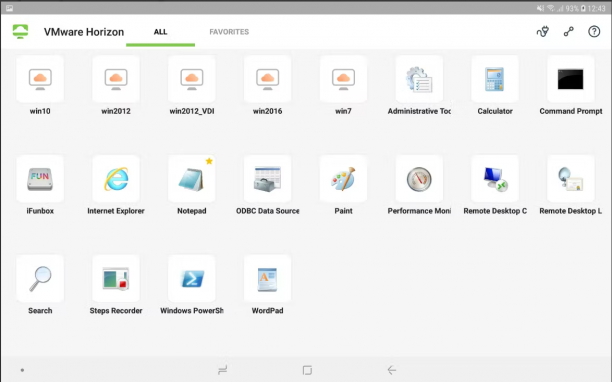Click the "Calculator" label text
Screen dimensions: 612x382
(x=495, y=111)
